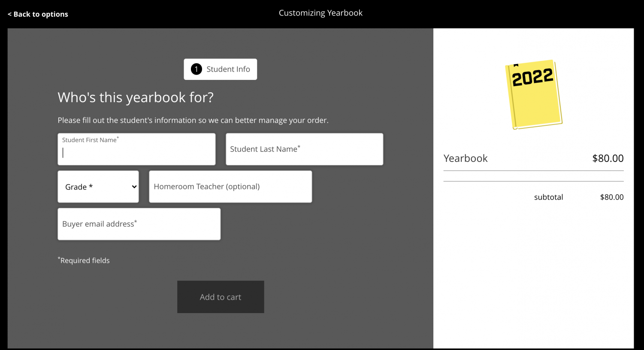Click the 2022 yearbook cover image
Viewport: 644px width, 350px height.
(x=533, y=94)
